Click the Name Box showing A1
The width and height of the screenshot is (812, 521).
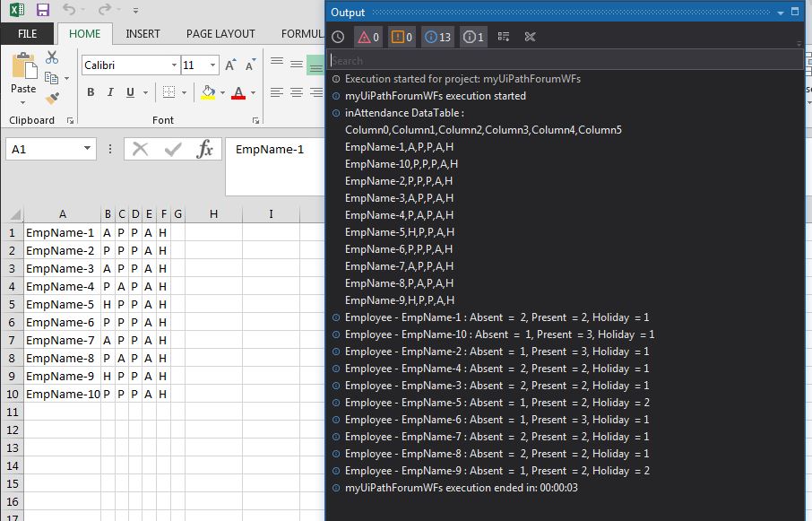(45, 149)
